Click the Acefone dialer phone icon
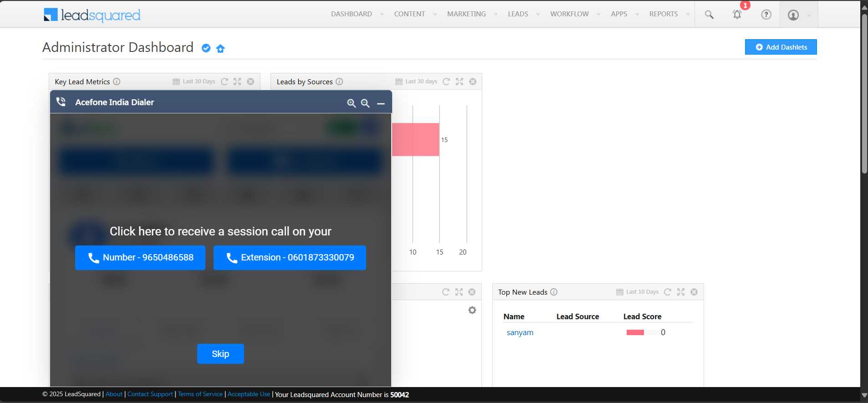The width and height of the screenshot is (868, 403). [x=61, y=102]
